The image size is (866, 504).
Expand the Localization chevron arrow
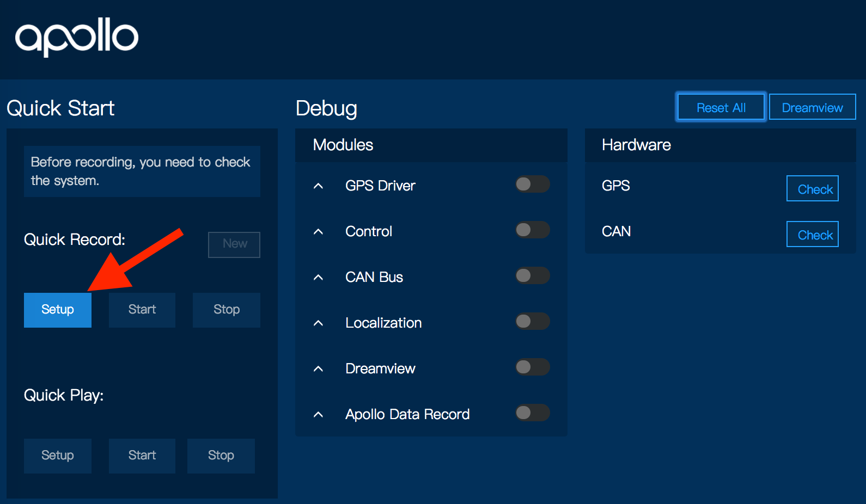point(319,323)
